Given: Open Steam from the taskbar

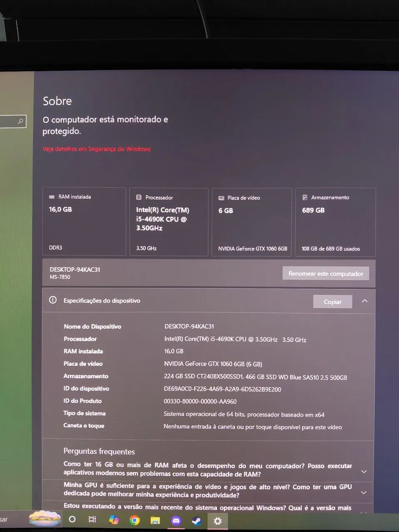Looking at the screenshot, I should (197, 520).
